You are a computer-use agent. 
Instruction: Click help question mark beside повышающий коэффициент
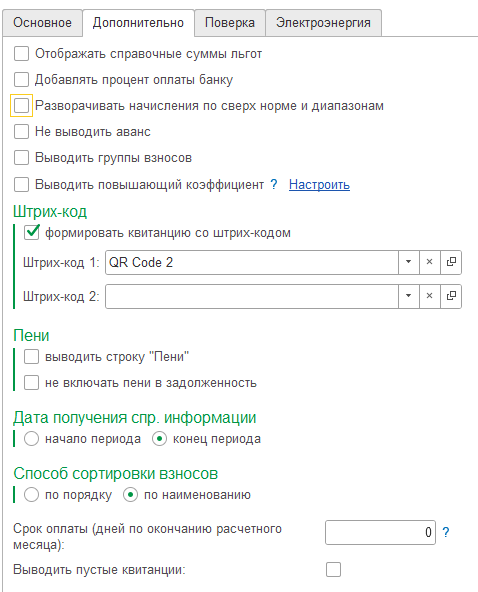(274, 185)
